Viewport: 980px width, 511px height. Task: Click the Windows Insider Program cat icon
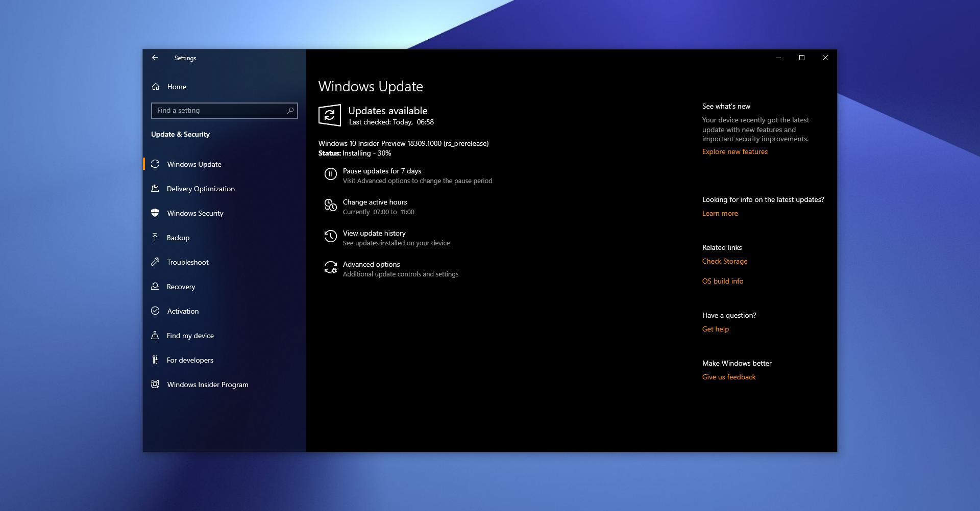[155, 385]
